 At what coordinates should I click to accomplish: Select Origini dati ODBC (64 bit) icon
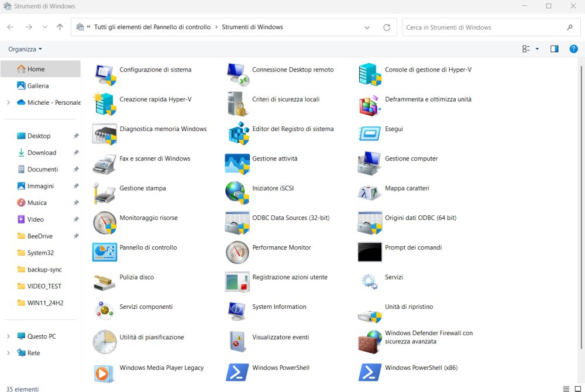point(370,223)
